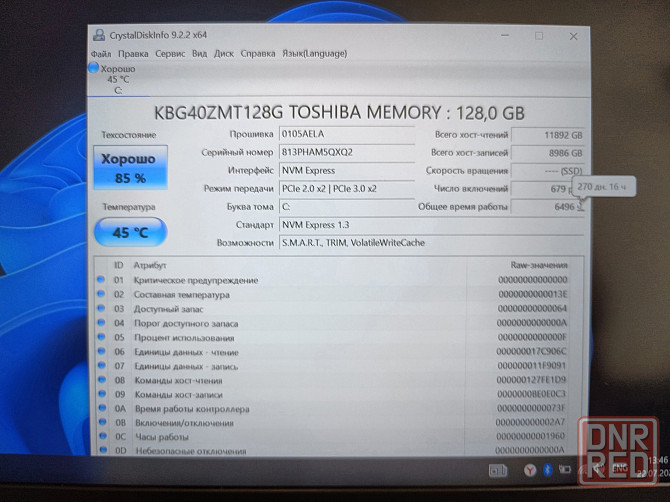The width and height of the screenshot is (670, 502).
Task: Click the Прошивка field 0105AELA
Action: (347, 134)
